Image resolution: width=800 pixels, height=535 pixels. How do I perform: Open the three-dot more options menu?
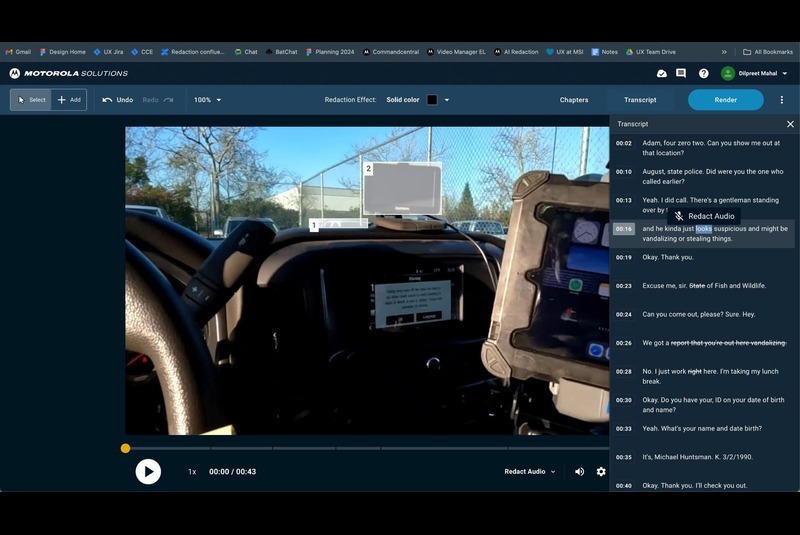click(x=782, y=100)
